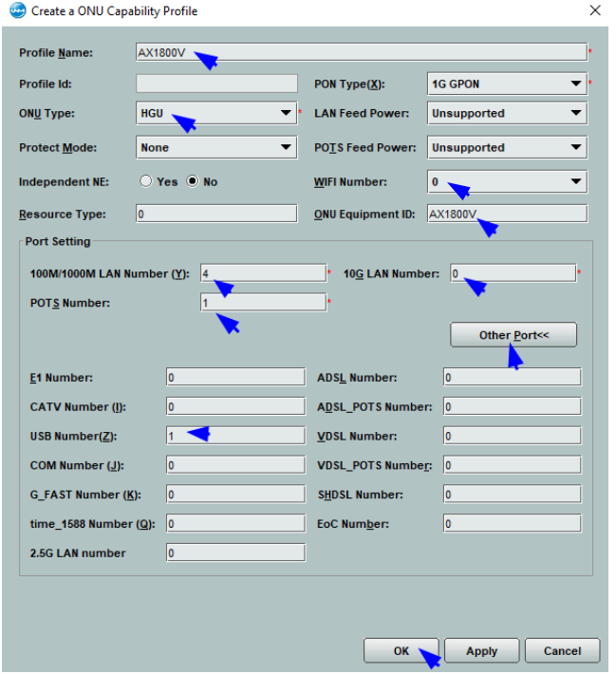Click the application logo in title bar
The width and height of the screenshot is (616, 674).
[18, 10]
